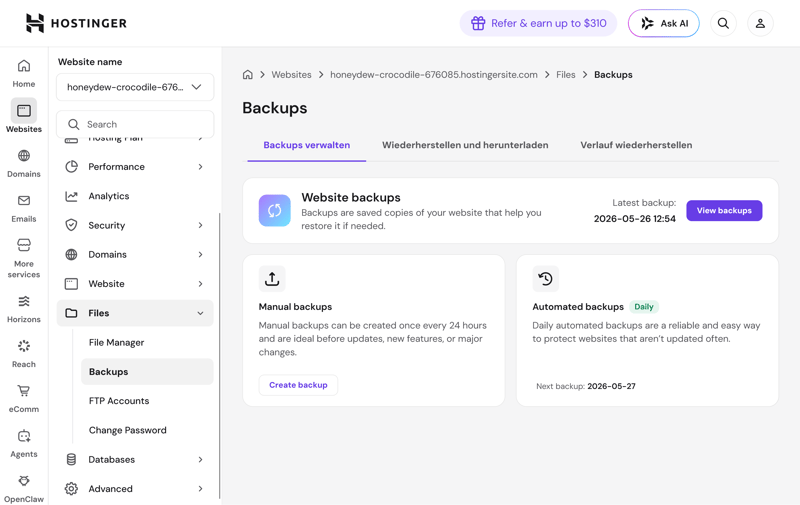Open Reach in the left rail

coord(24,354)
